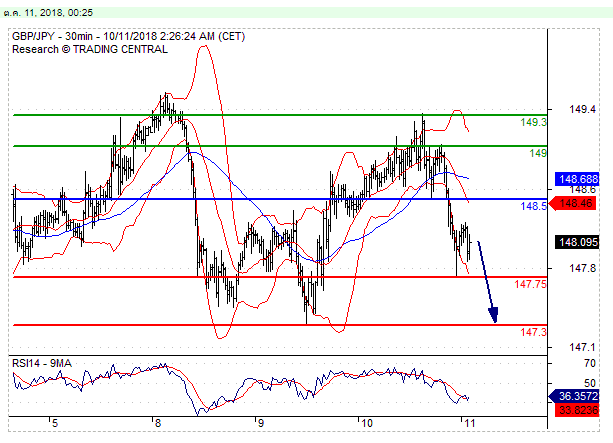Viewport: 613px width, 443px height.
Task: Click date label 11 on time axis
Action: pyautogui.click(x=469, y=423)
